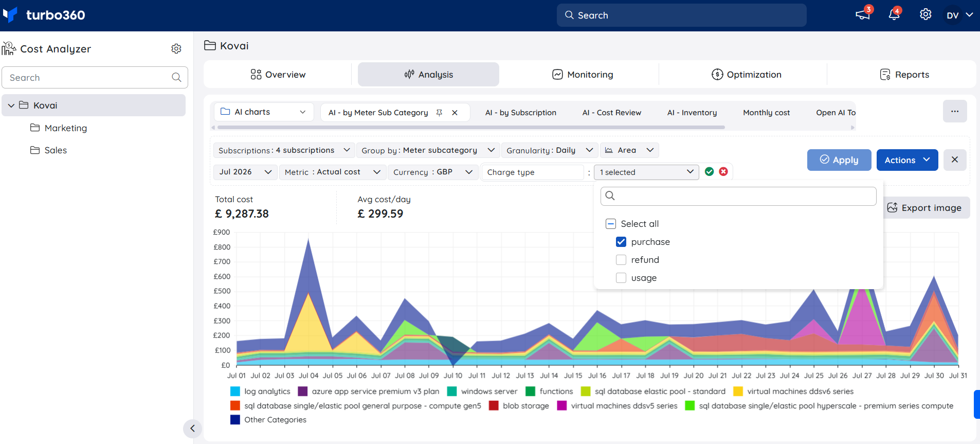Click the virtual machines ddsv5 series swatch
This screenshot has height=444, width=980.
coord(562,406)
